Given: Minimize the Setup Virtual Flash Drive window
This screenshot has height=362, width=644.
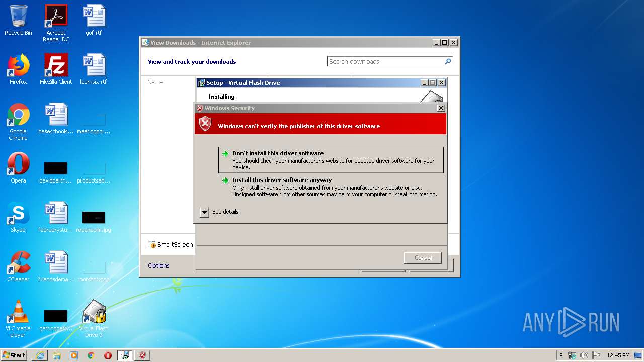Looking at the screenshot, I should click(x=424, y=83).
